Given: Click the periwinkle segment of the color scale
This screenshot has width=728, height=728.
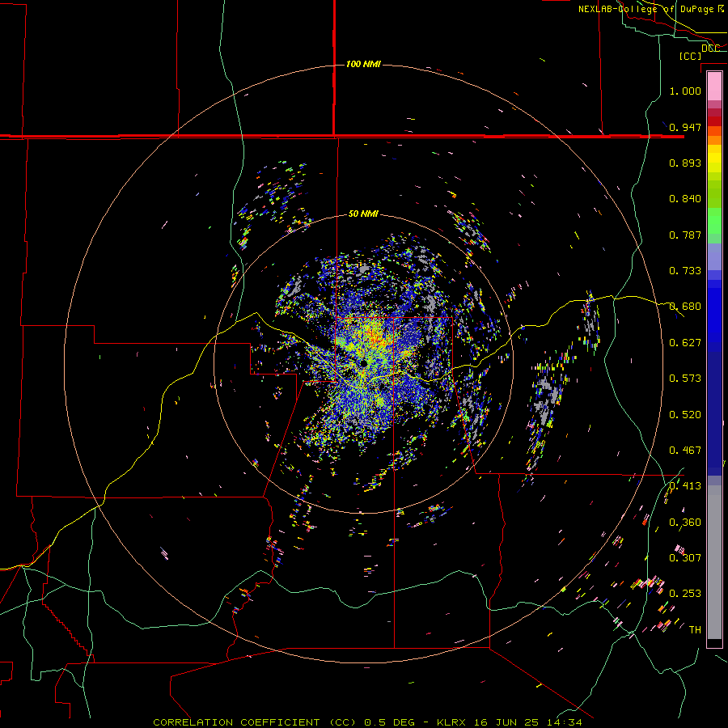Looking at the screenshot, I should click(x=714, y=257).
